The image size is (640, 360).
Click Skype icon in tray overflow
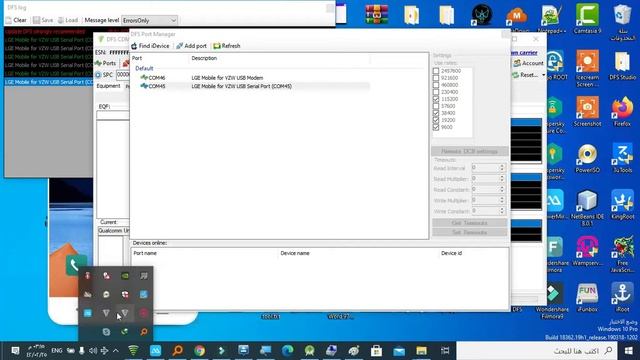click(x=106, y=332)
